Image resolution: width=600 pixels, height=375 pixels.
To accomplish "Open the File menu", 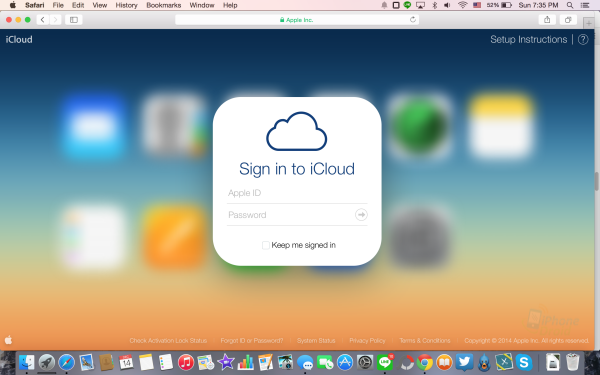I will pos(58,5).
